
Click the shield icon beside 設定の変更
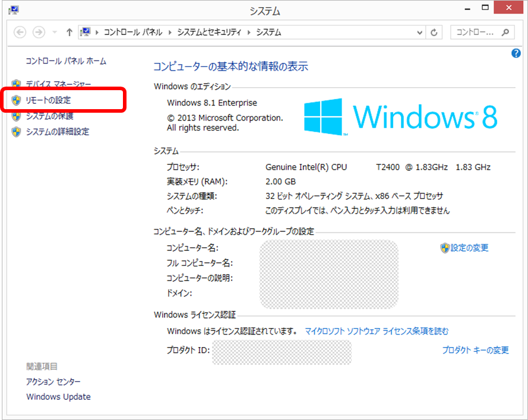(445, 248)
